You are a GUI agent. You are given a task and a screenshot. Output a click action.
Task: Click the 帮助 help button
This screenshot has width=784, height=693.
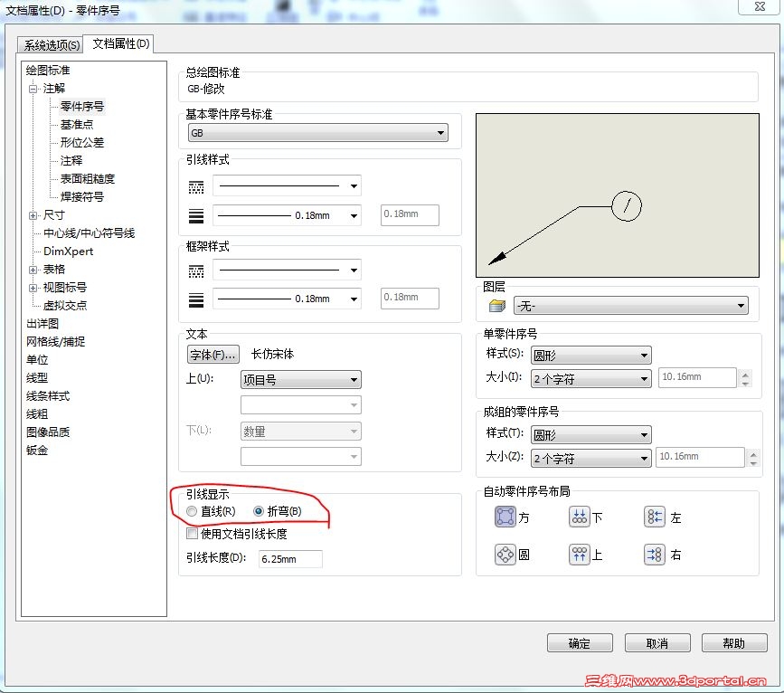[734, 643]
